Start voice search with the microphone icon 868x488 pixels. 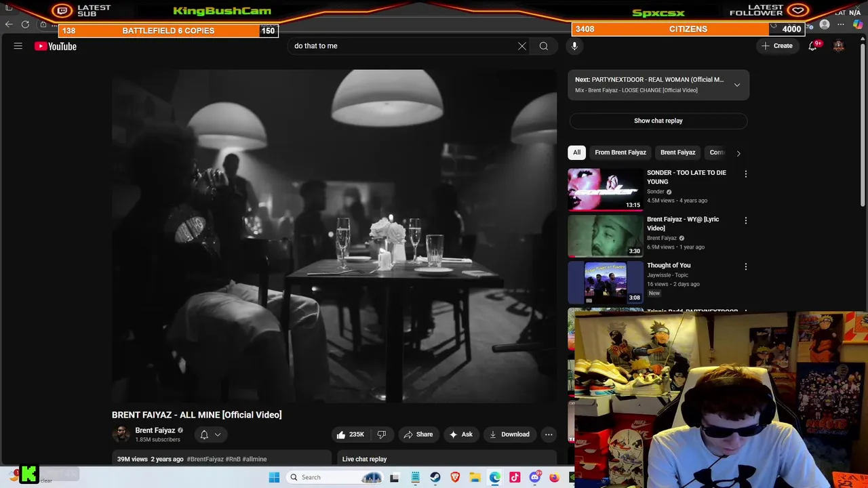click(574, 46)
